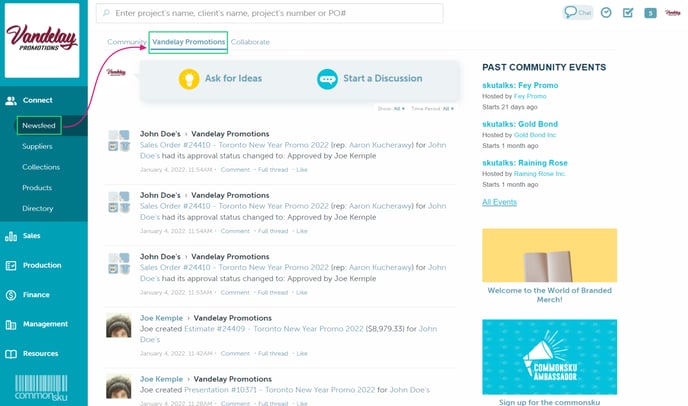The height and width of the screenshot is (406, 688).
Task: Click the Start a Discussion speech icon
Action: click(327, 79)
